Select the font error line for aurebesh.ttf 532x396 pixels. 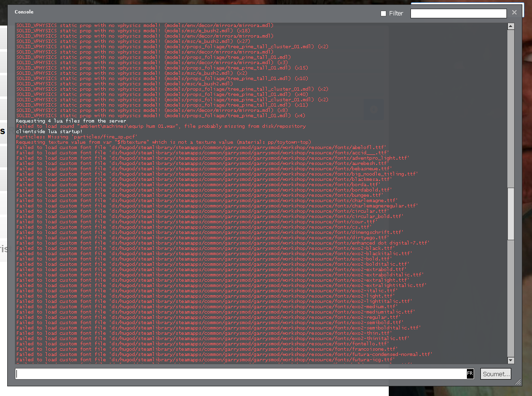[203, 163]
